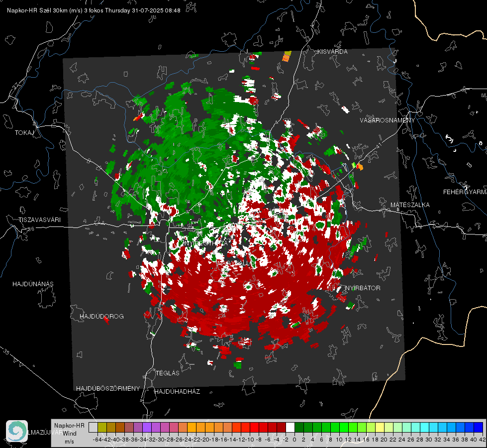Select the purple swatch between -34 and -32

[x=147, y=427]
